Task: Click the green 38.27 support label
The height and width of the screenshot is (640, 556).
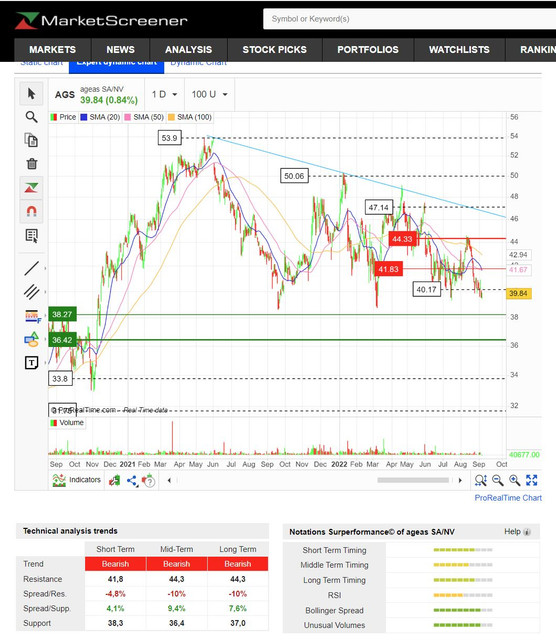Action: tap(62, 314)
